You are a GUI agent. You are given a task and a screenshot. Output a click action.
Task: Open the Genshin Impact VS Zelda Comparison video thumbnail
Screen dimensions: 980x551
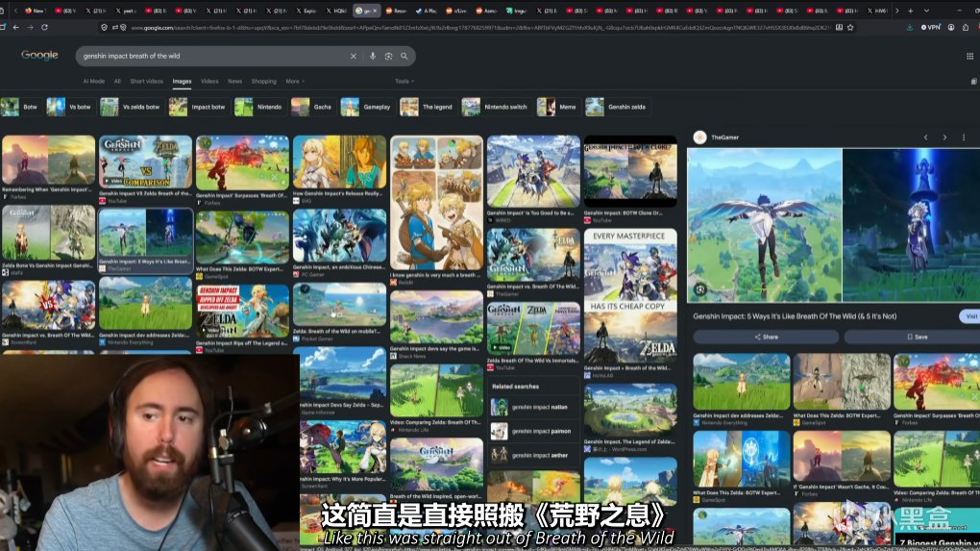coord(145,162)
